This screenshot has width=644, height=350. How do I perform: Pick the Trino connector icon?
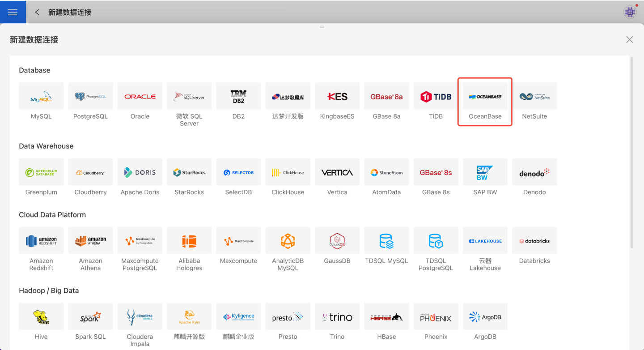pos(337,317)
